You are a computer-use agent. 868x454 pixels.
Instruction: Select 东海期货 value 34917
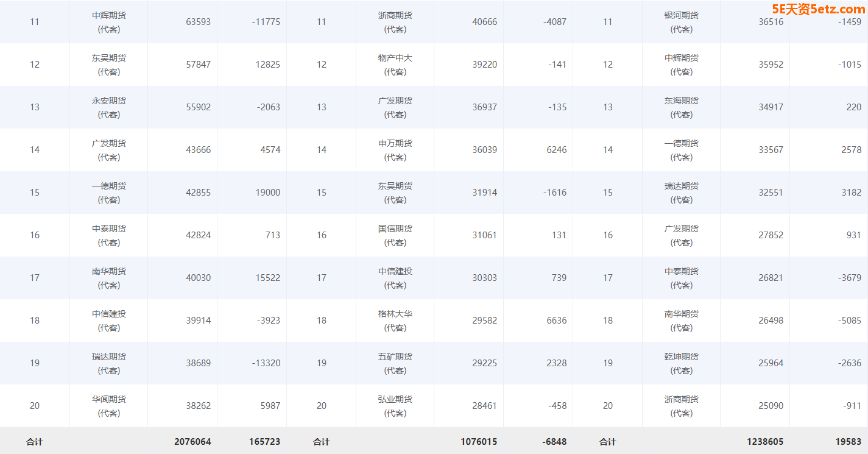tap(771, 107)
